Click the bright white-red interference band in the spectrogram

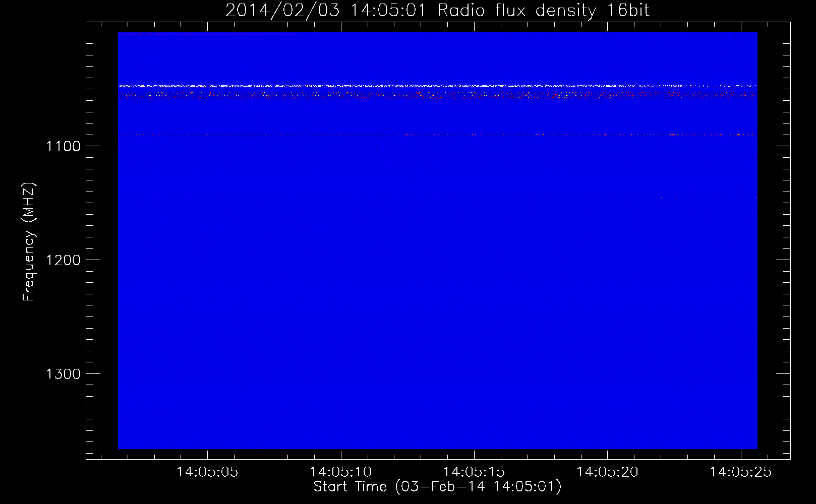tap(437, 86)
